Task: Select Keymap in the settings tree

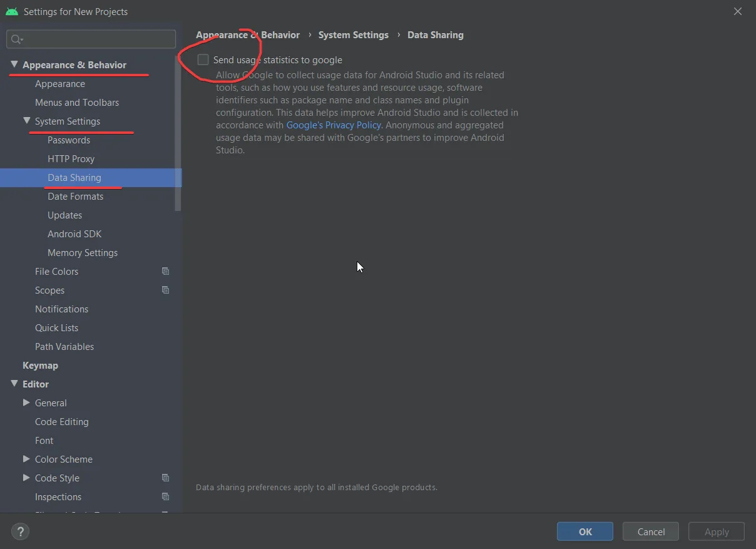Action: pyautogui.click(x=40, y=365)
